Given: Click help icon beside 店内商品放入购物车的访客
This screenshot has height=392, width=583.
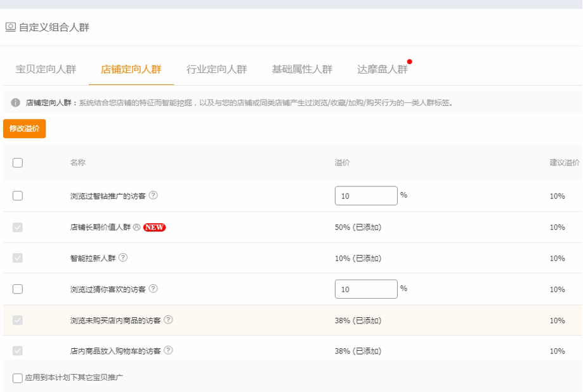Looking at the screenshot, I should pos(168,350).
